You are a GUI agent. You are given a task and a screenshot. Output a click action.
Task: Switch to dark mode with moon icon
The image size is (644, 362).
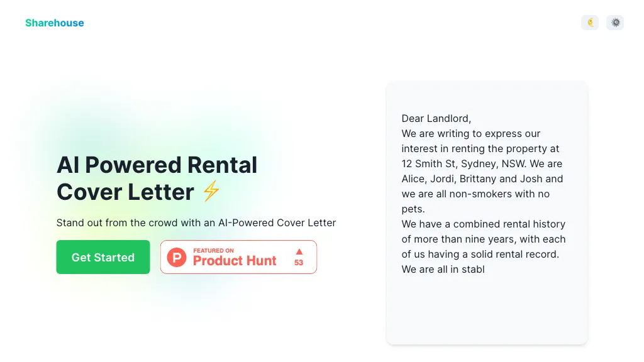coord(590,23)
